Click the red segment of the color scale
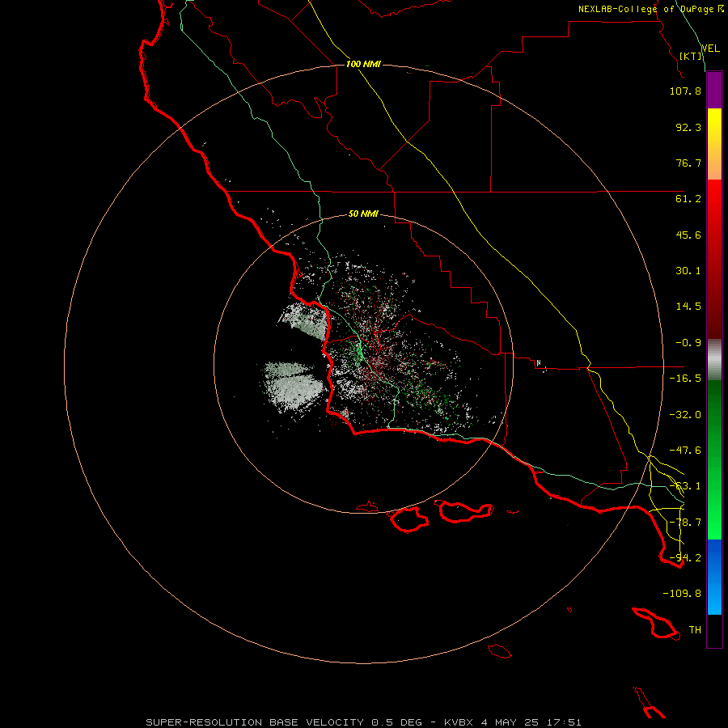The width and height of the screenshot is (728, 728). pyautogui.click(x=714, y=259)
